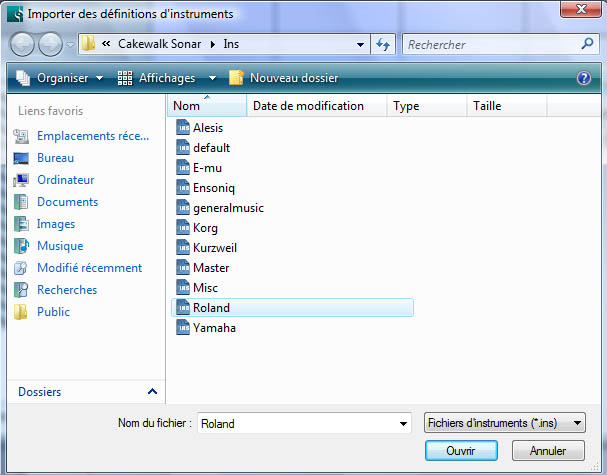Screen dimensions: 607x475
Task: Click the Annuler button
Action: [548, 451]
